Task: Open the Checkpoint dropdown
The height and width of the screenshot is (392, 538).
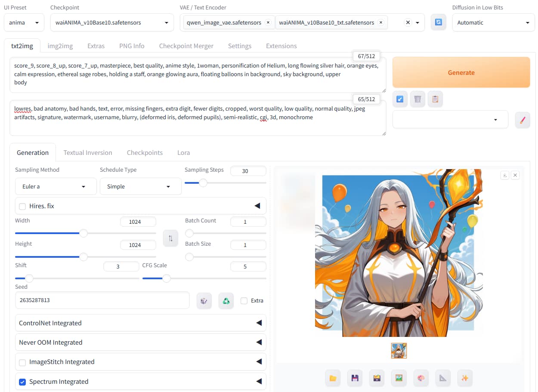Action: pyautogui.click(x=112, y=22)
